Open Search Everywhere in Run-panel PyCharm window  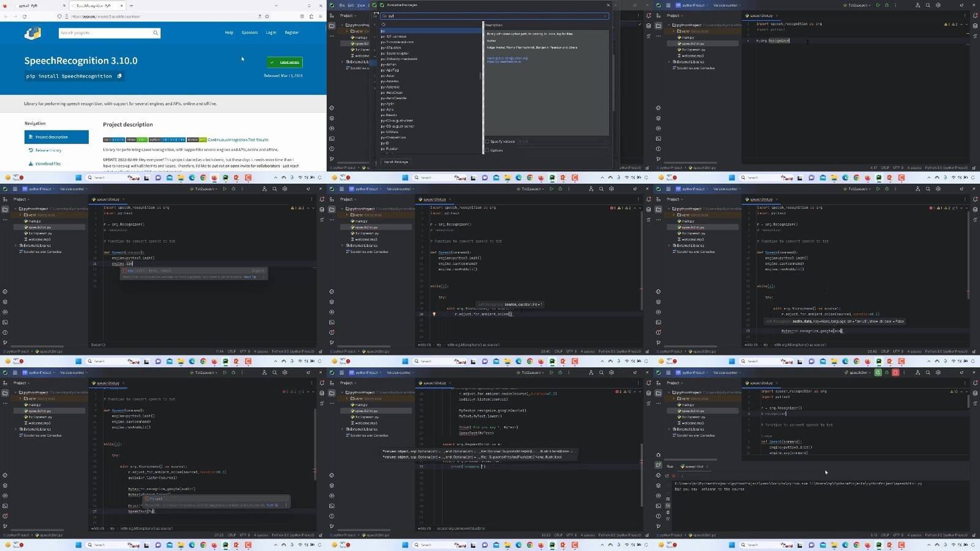(928, 372)
